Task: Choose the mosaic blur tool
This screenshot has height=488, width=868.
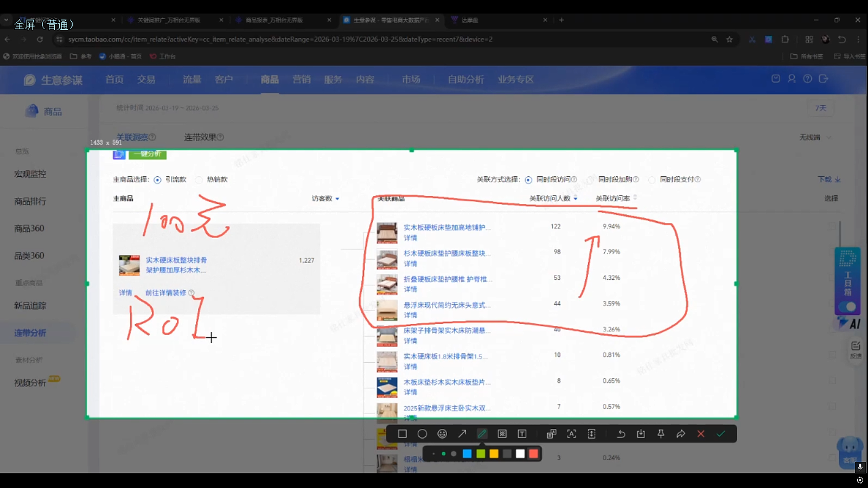Action: (502, 434)
